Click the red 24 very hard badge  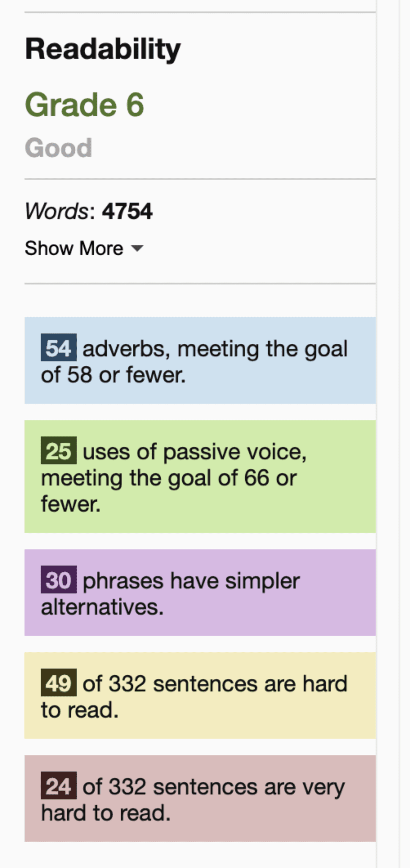pos(58,786)
